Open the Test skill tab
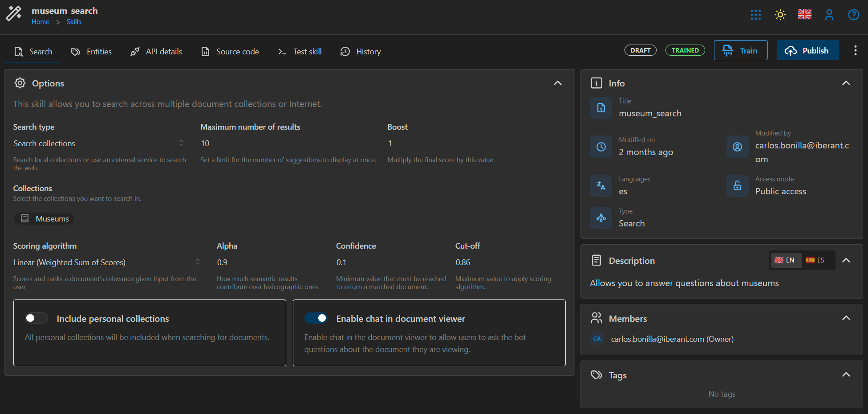This screenshot has width=868, height=414. tap(300, 52)
